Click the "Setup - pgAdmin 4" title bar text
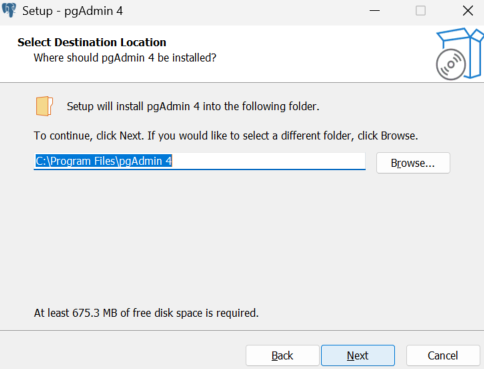Image resolution: width=484 pixels, height=369 pixels. point(72,11)
